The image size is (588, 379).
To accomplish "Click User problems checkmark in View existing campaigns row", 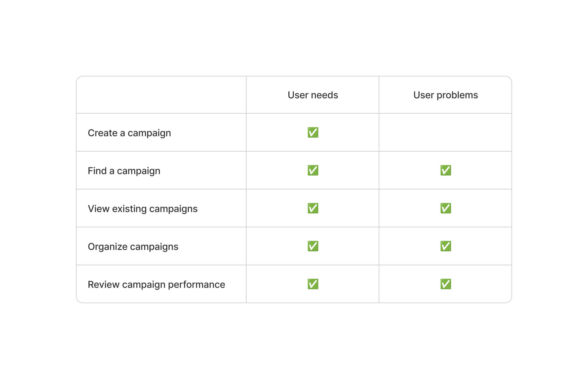I will pyautogui.click(x=445, y=208).
